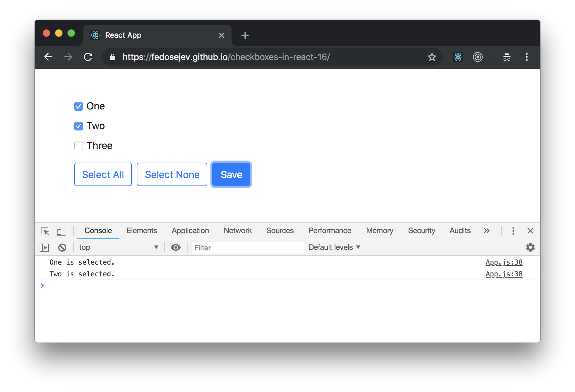Click the React favicon in the tab
The width and height of the screenshot is (575, 392).
pyautogui.click(x=95, y=35)
